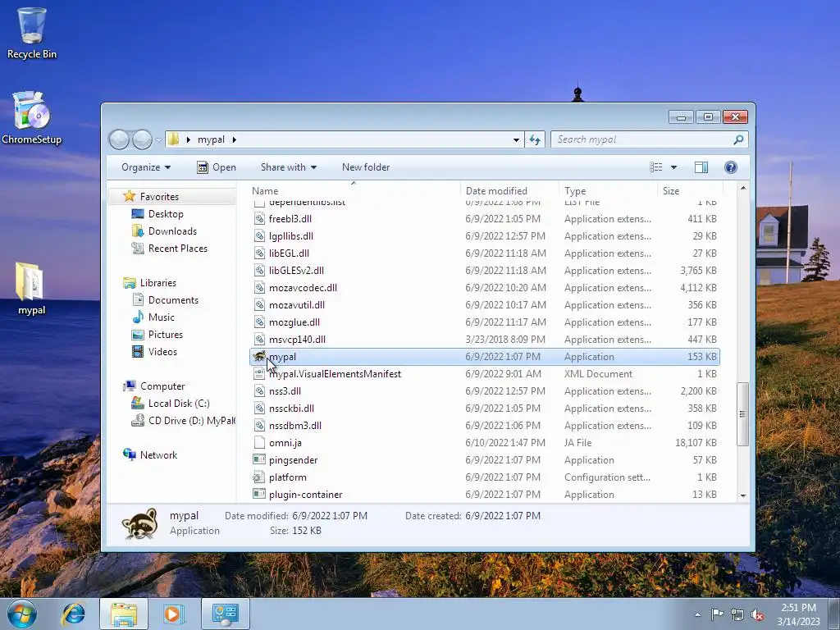This screenshot has height=630, width=840.
Task: Open the Share with dropdown menu
Action: pos(288,167)
